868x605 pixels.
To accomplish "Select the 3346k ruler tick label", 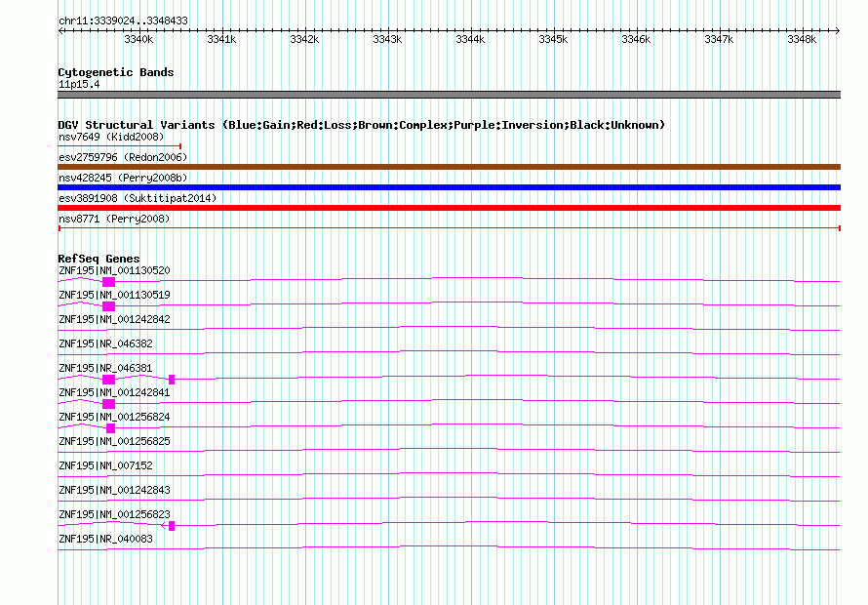I will tap(636, 39).
